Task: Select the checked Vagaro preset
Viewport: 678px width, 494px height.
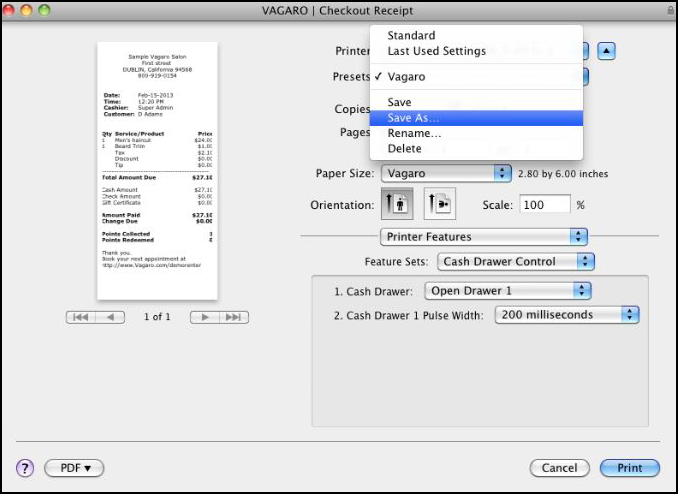Action: click(x=477, y=77)
